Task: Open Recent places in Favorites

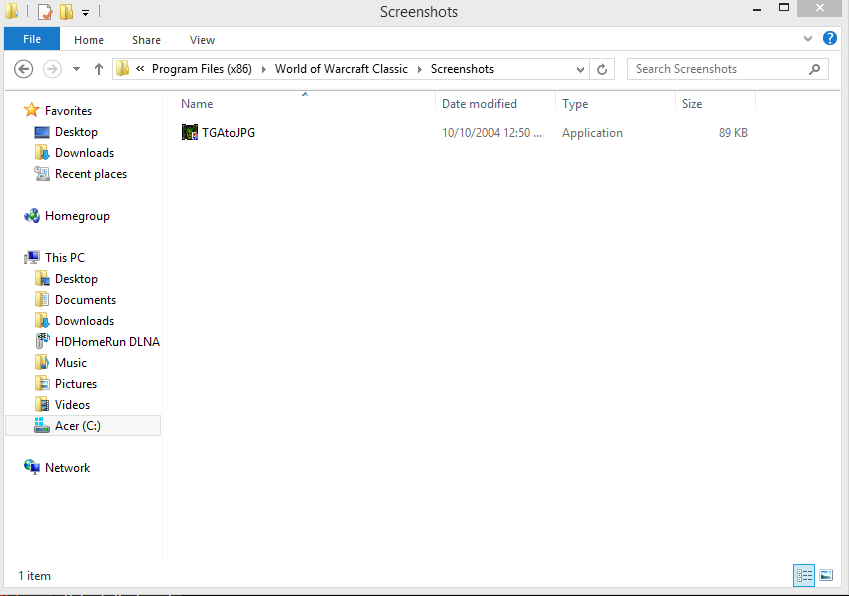Action: pyautogui.click(x=91, y=174)
